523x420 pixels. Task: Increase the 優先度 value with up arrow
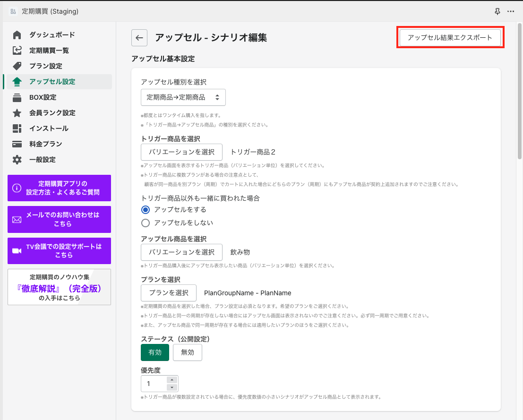click(172, 380)
